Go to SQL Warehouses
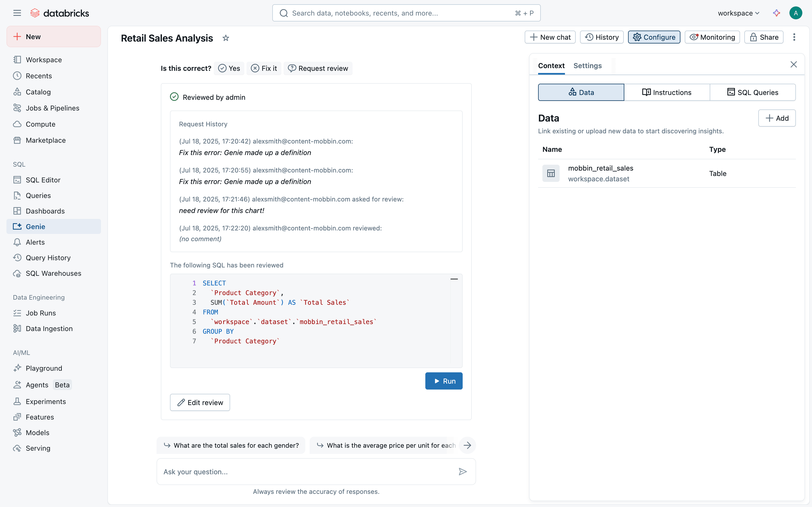This screenshot has width=812, height=507. coord(53,273)
